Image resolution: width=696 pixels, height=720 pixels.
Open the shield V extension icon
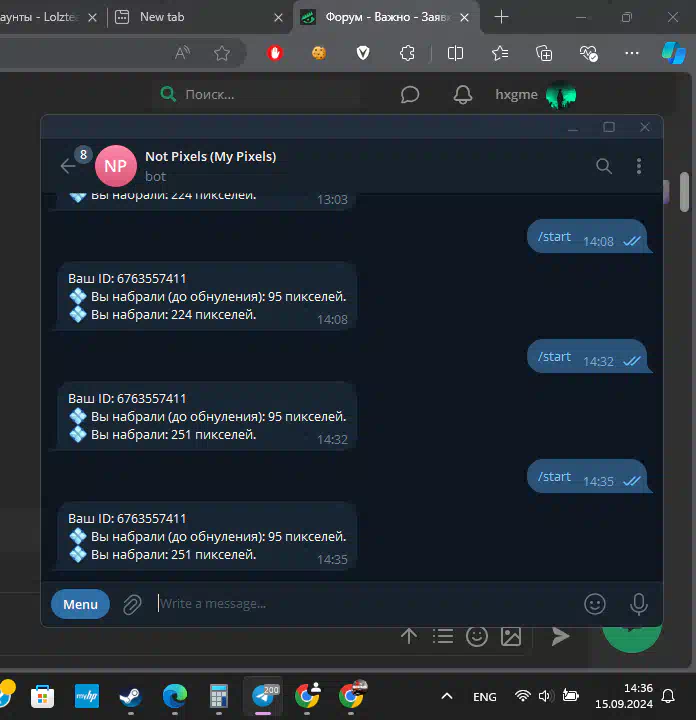coord(363,53)
